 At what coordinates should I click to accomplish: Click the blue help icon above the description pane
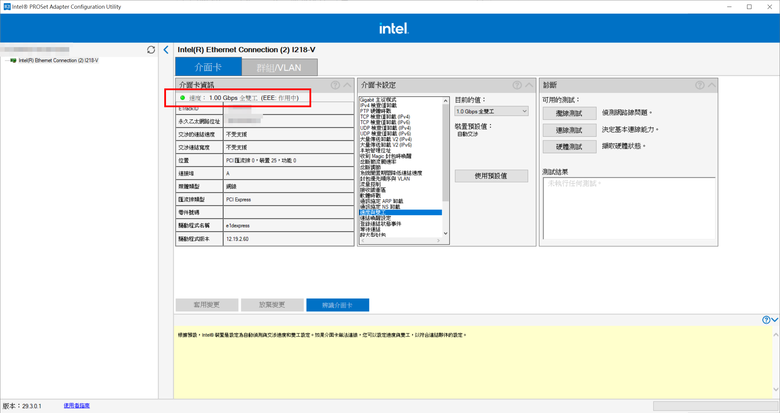click(766, 320)
